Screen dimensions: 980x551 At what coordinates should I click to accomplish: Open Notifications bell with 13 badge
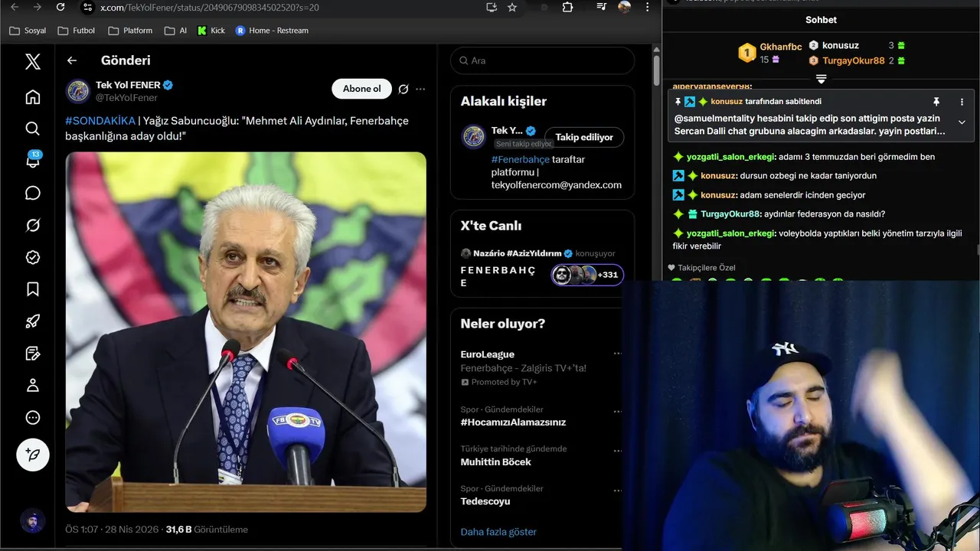(32, 161)
